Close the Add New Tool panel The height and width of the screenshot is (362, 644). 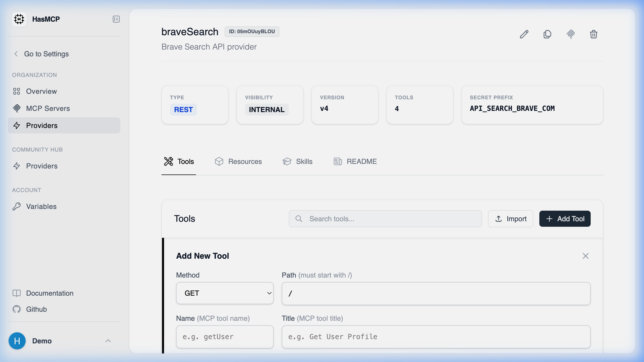pyautogui.click(x=586, y=256)
